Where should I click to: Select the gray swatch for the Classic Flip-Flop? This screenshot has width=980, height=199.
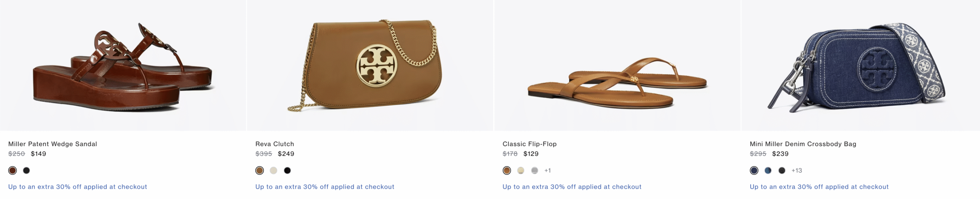point(534,170)
